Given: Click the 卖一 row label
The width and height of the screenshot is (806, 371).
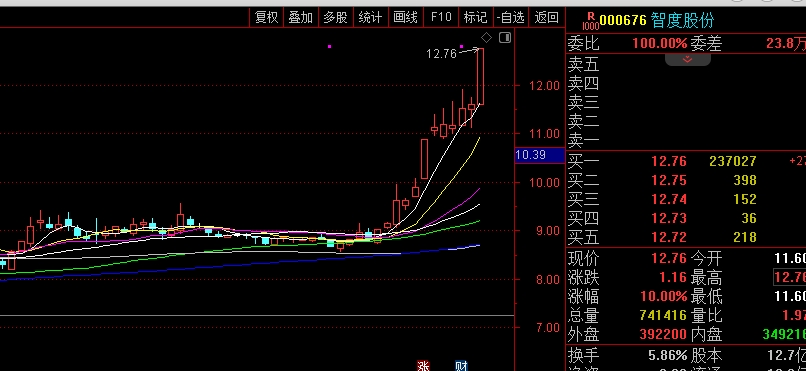Looking at the screenshot, I should pos(583,140).
